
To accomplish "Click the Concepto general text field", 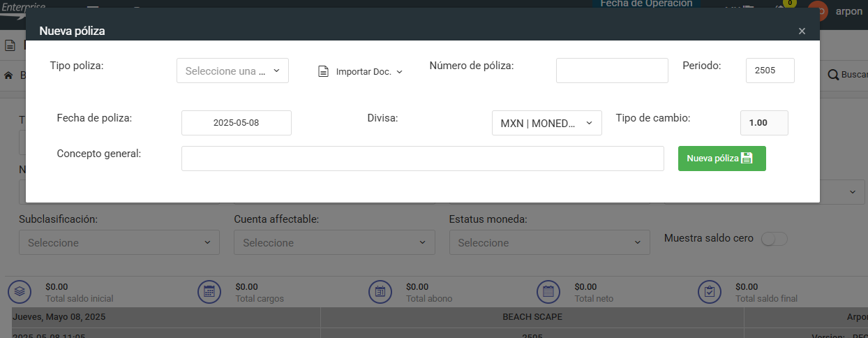I will point(422,159).
